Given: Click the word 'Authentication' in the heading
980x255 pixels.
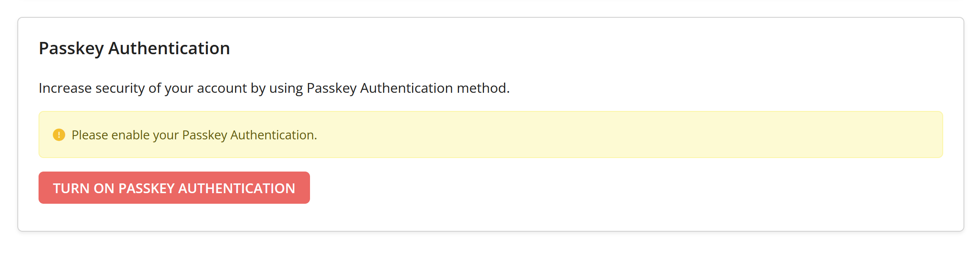Looking at the screenshot, I should [169, 48].
